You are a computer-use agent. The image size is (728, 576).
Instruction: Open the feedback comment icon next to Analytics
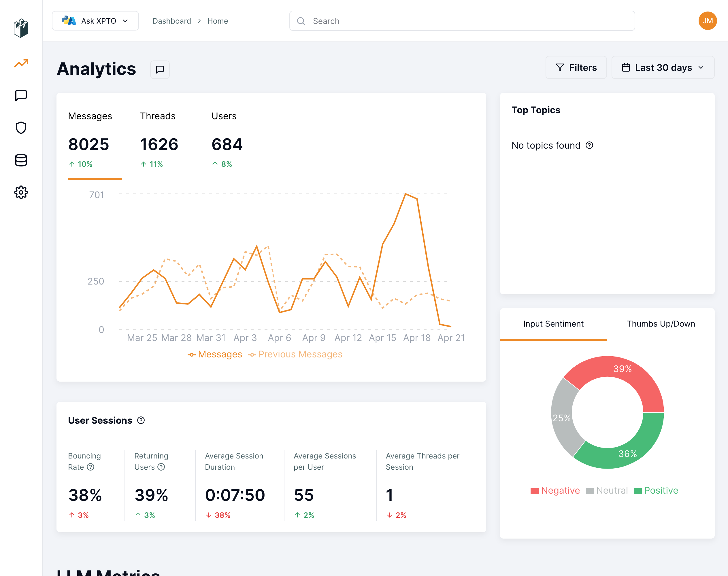160,69
